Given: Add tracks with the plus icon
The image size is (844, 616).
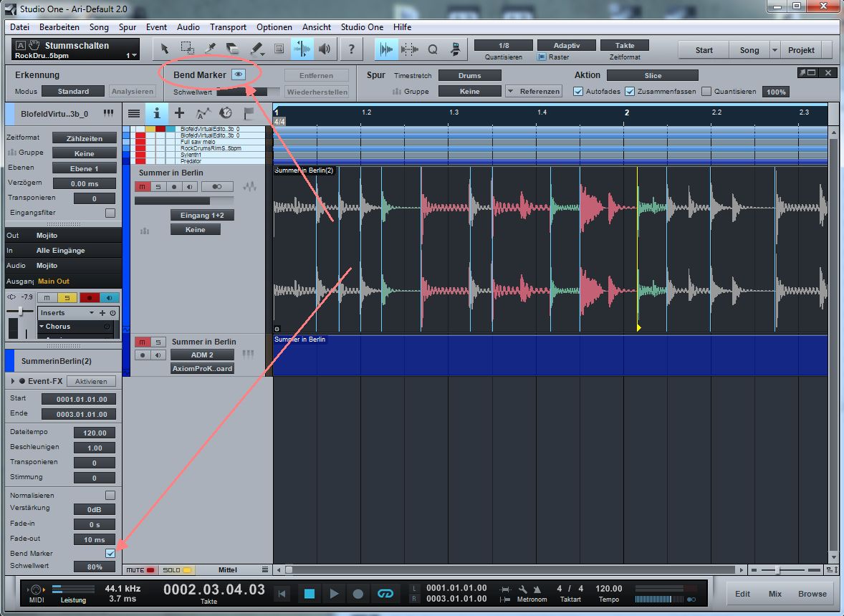Looking at the screenshot, I should [179, 113].
